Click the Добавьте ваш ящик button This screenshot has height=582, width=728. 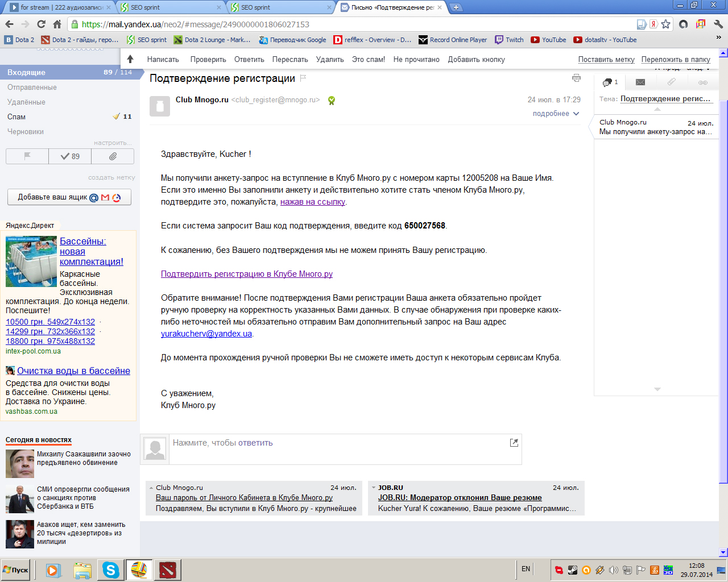pos(69,197)
